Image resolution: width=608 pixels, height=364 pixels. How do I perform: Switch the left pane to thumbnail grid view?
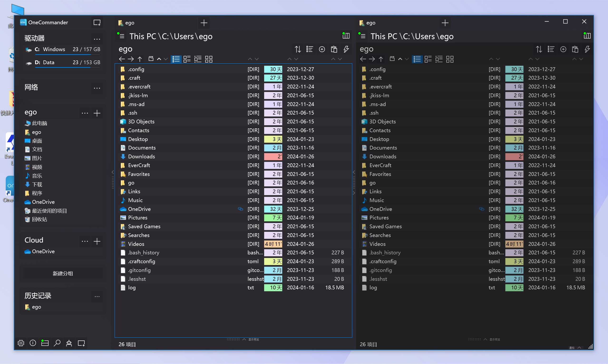[209, 59]
